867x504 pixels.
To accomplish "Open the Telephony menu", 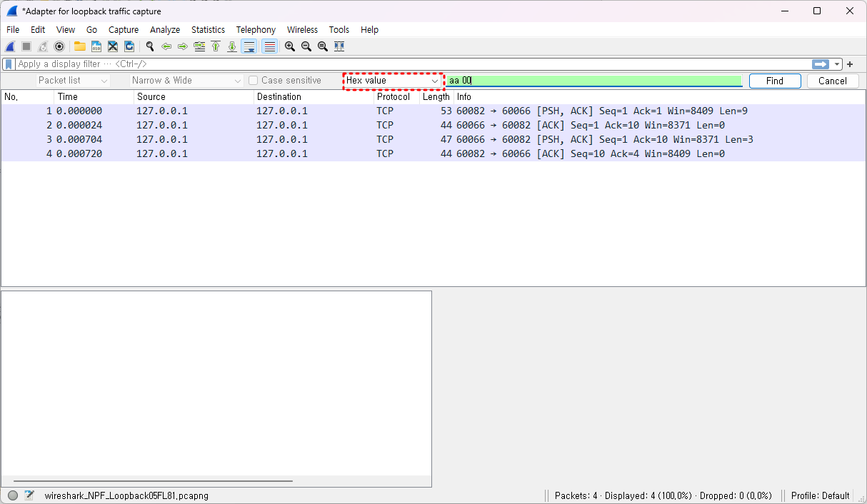I will (x=256, y=30).
